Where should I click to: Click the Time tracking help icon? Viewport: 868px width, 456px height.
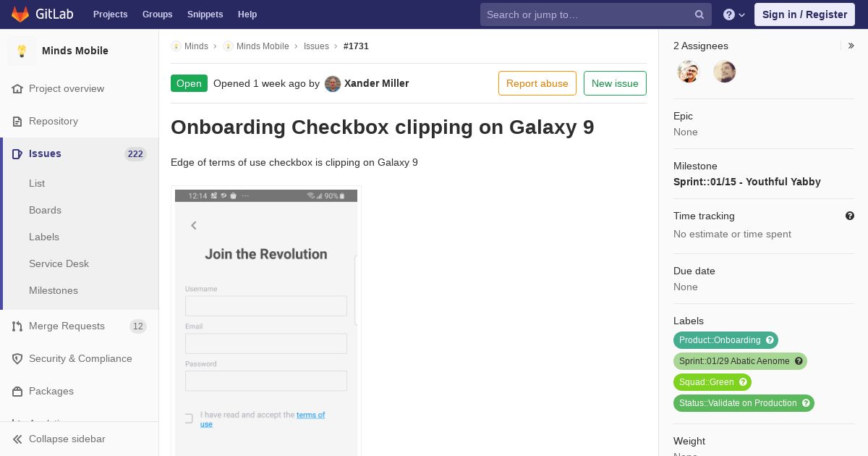850,216
